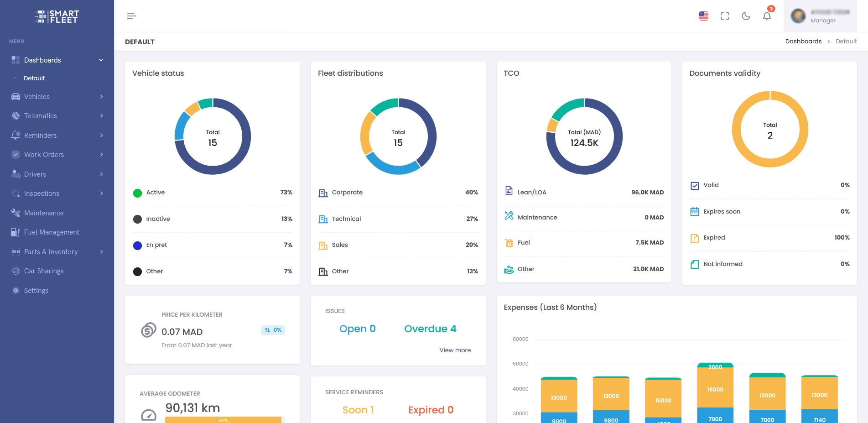Click the Settings gear icon in sidebar
This screenshot has width=868, height=423.
point(16,291)
